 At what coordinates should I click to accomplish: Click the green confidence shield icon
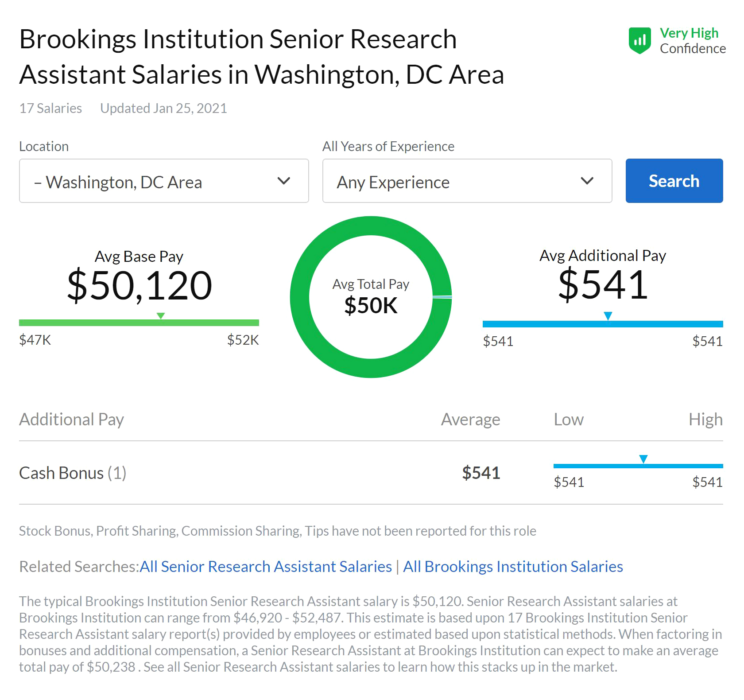point(639,41)
